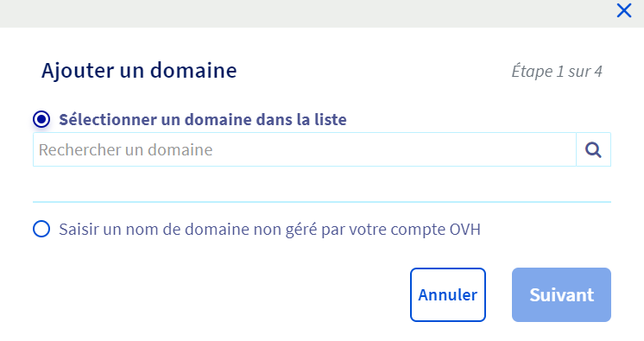Click the blue X icon at top right

click(x=624, y=10)
